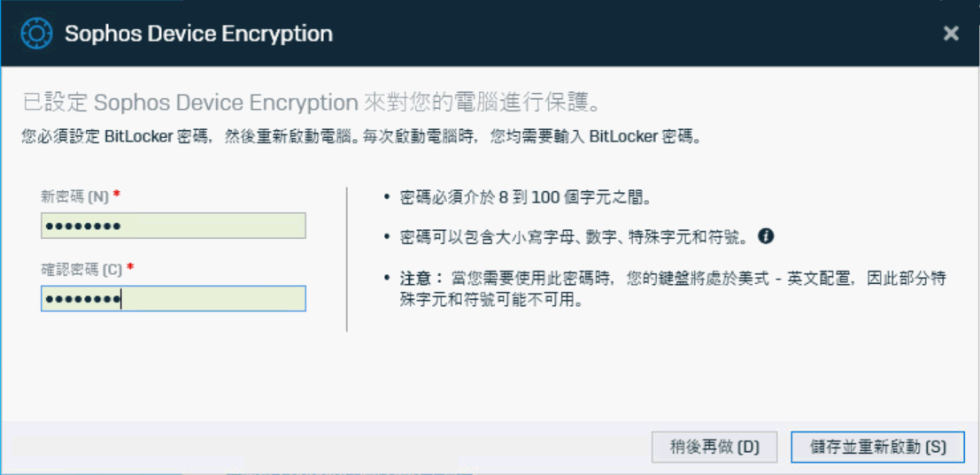Viewport: 980px width, 475px height.
Task: Click the Sophos Device Encryption logo icon
Action: point(37,33)
